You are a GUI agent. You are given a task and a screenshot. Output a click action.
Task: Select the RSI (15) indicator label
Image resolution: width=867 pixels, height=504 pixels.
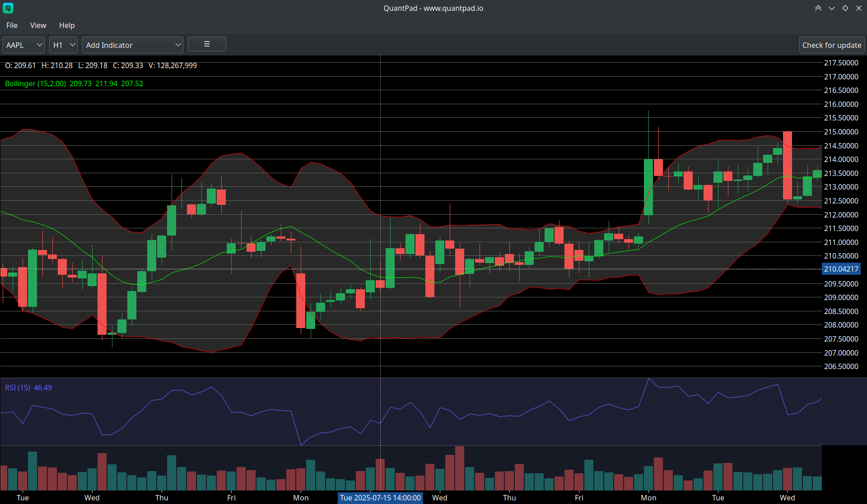[x=28, y=388]
